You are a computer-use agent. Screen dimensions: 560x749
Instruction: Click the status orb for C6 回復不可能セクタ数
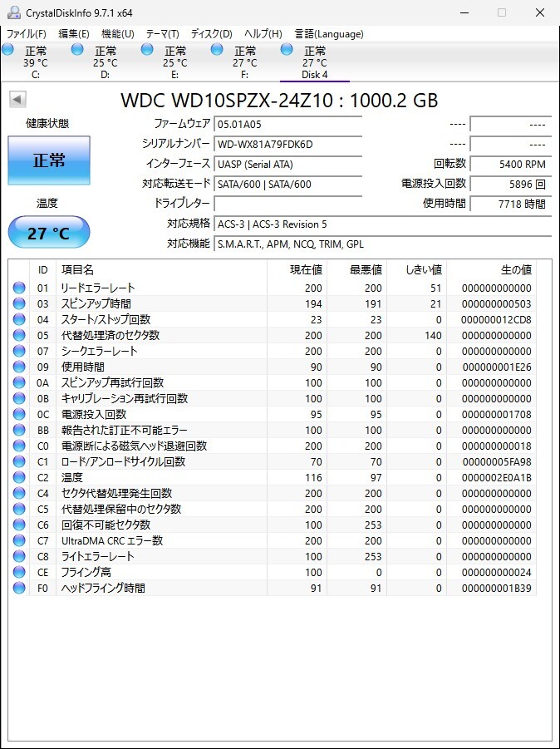19,525
